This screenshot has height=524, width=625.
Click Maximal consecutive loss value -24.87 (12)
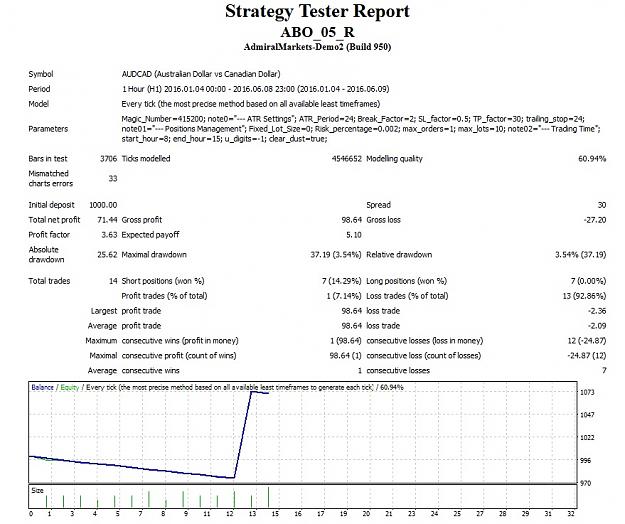click(587, 355)
